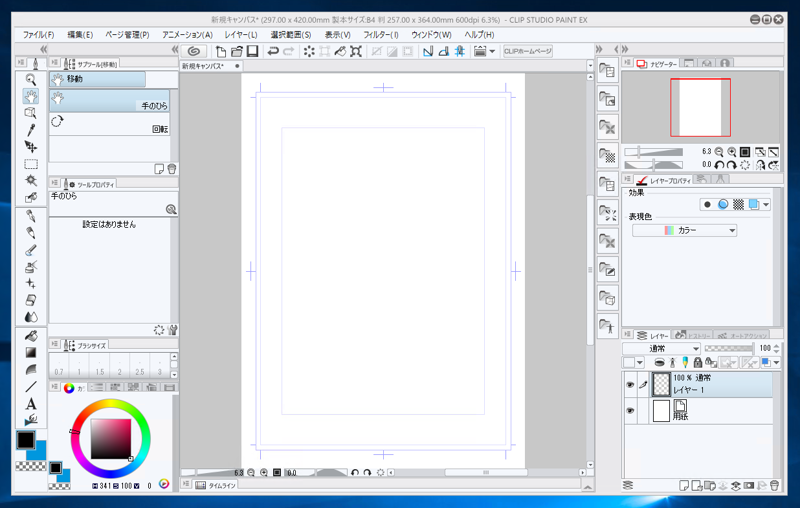Choose brush size preset 2.5
This screenshot has width=800, height=508.
point(140,366)
